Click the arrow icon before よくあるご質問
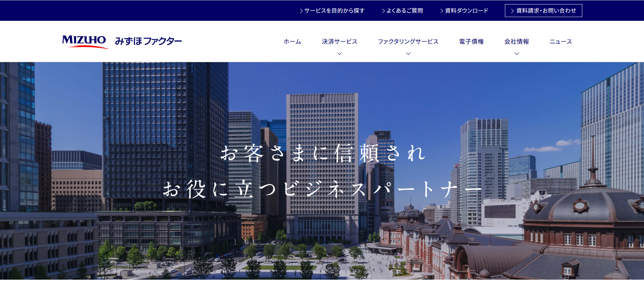This screenshot has height=293, width=644. tap(383, 11)
